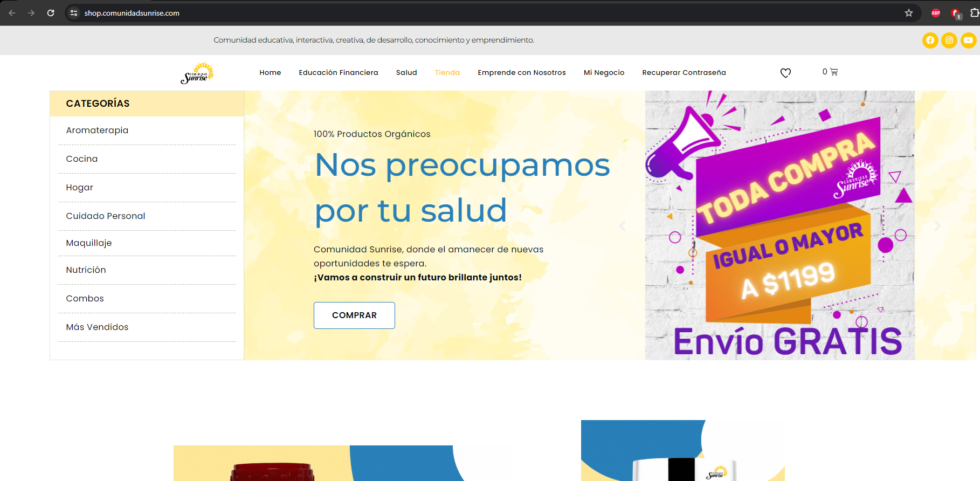This screenshot has height=481, width=980.
Task: View site information in address bar
Action: pyautogui.click(x=74, y=13)
